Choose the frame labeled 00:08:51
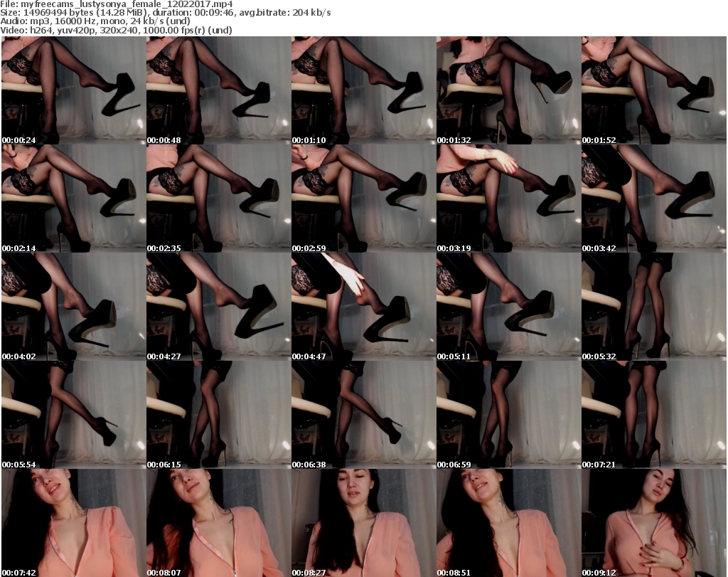This screenshot has height=577, width=728. coord(508,523)
